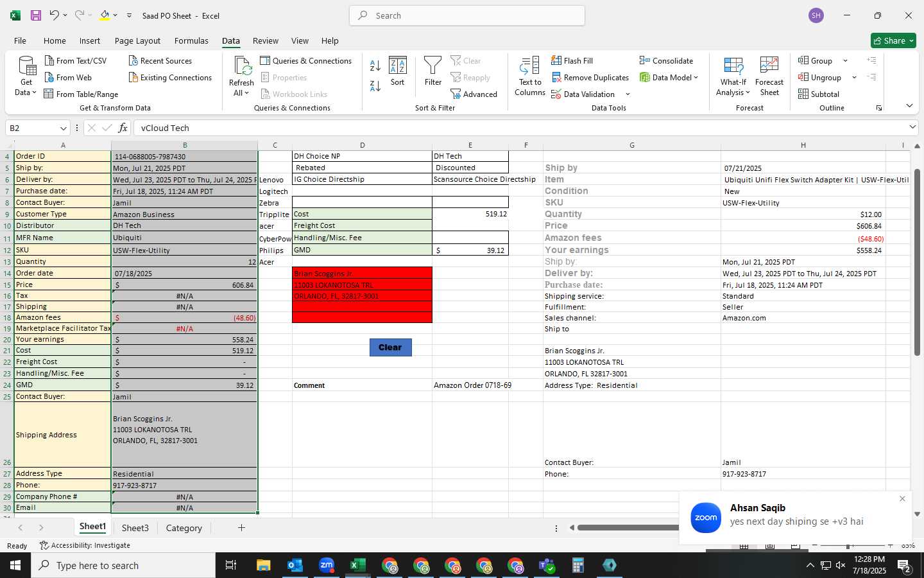The width and height of the screenshot is (924, 578).
Task: Expand the Group dropdown arrow
Action: coord(845,60)
